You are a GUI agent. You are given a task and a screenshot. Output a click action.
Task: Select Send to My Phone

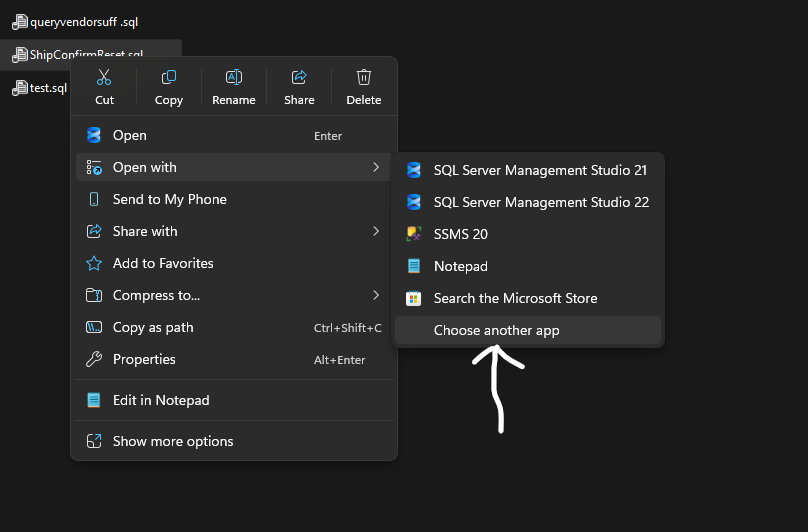tap(169, 199)
